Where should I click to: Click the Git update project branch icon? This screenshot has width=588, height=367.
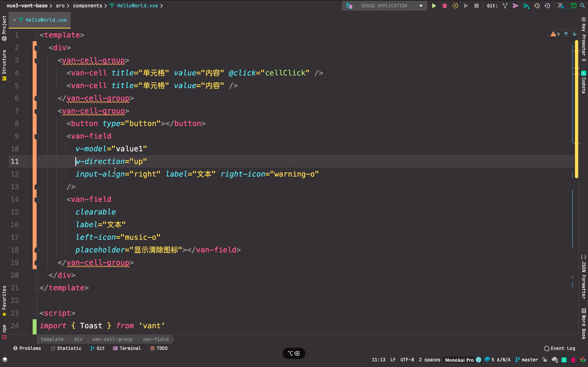click(x=505, y=6)
